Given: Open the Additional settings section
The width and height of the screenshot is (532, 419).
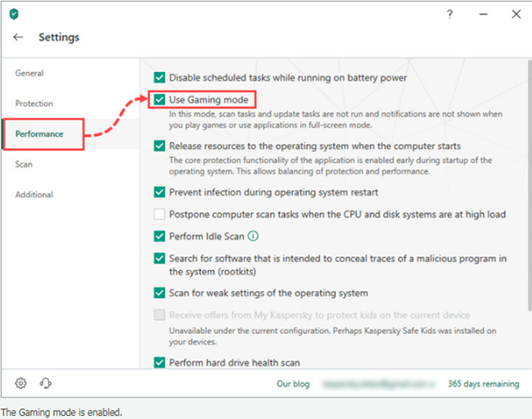Looking at the screenshot, I should click(34, 195).
